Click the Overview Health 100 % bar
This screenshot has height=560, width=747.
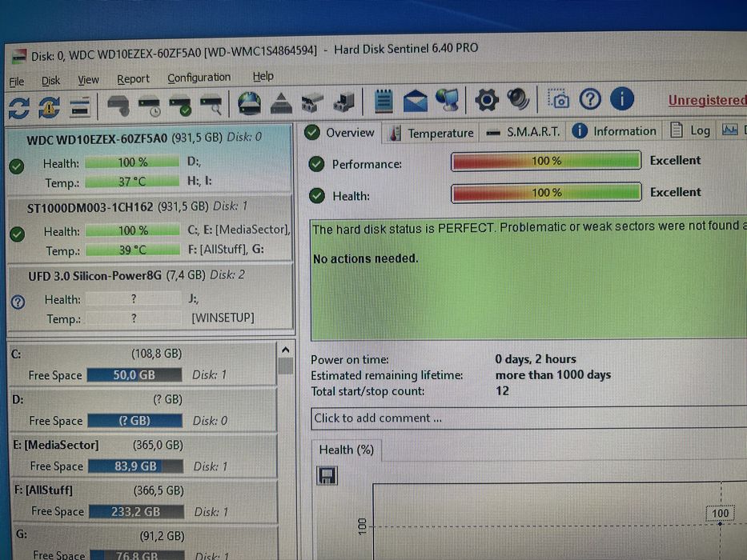pyautogui.click(x=546, y=192)
